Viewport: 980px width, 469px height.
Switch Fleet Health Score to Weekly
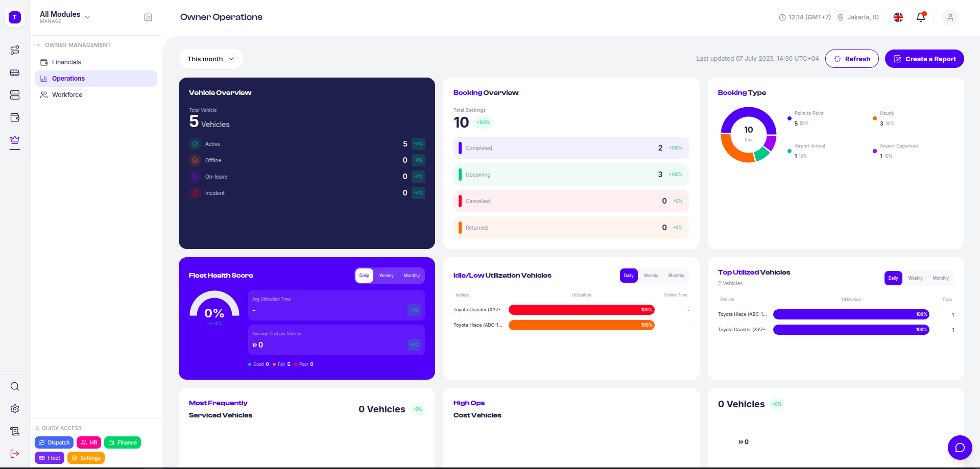pos(386,276)
